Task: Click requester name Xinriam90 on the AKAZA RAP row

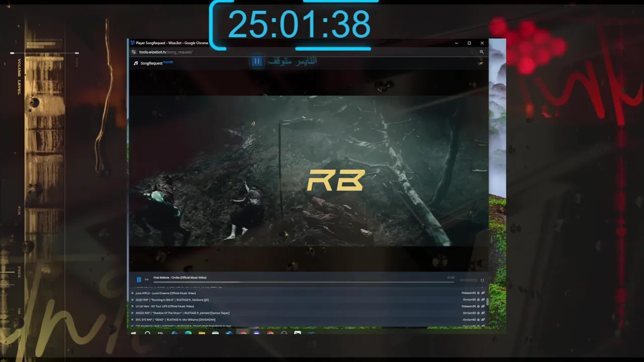Action: pos(469,313)
